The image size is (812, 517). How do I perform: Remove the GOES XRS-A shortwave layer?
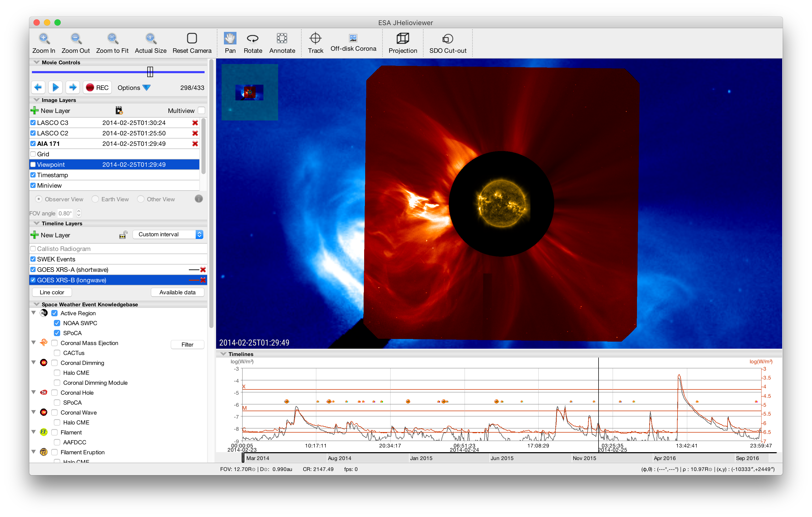(x=203, y=270)
